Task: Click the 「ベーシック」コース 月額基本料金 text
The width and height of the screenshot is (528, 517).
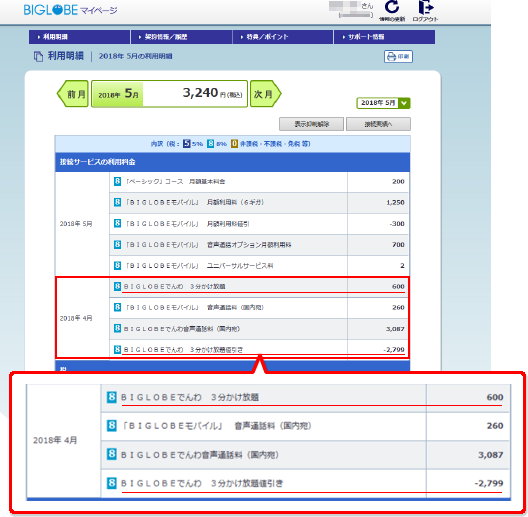Action: (x=175, y=182)
